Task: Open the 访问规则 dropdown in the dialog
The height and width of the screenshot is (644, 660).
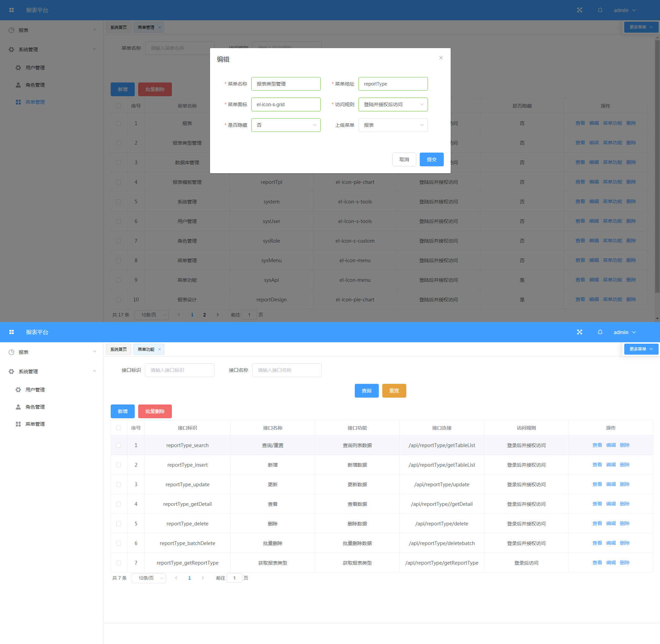Action: (393, 104)
